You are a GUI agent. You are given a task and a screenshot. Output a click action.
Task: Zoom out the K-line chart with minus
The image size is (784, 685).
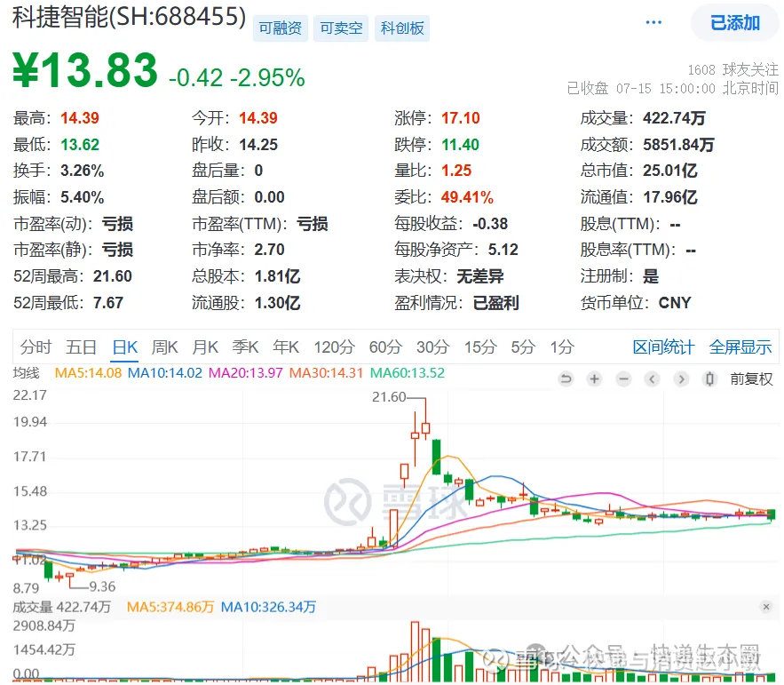tap(623, 379)
